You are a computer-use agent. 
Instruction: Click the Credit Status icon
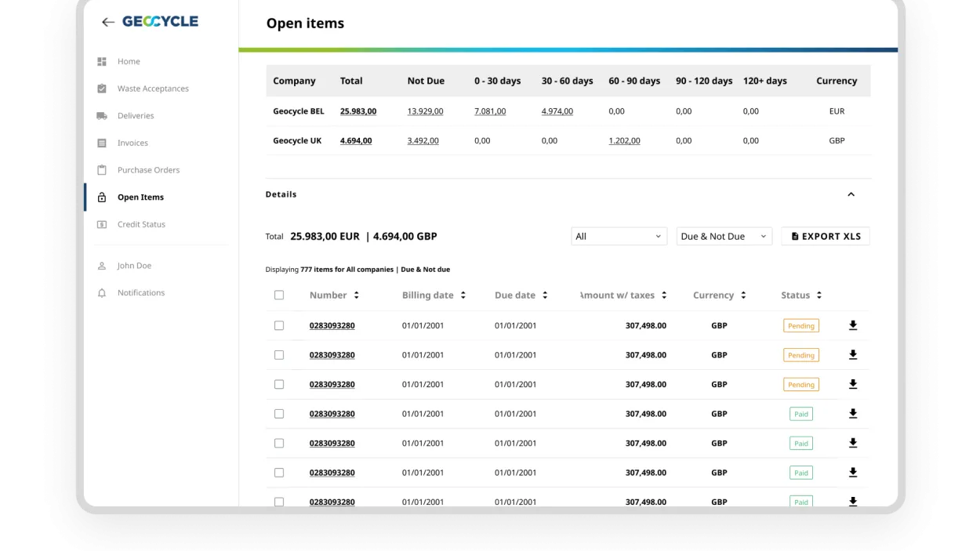pos(102,224)
